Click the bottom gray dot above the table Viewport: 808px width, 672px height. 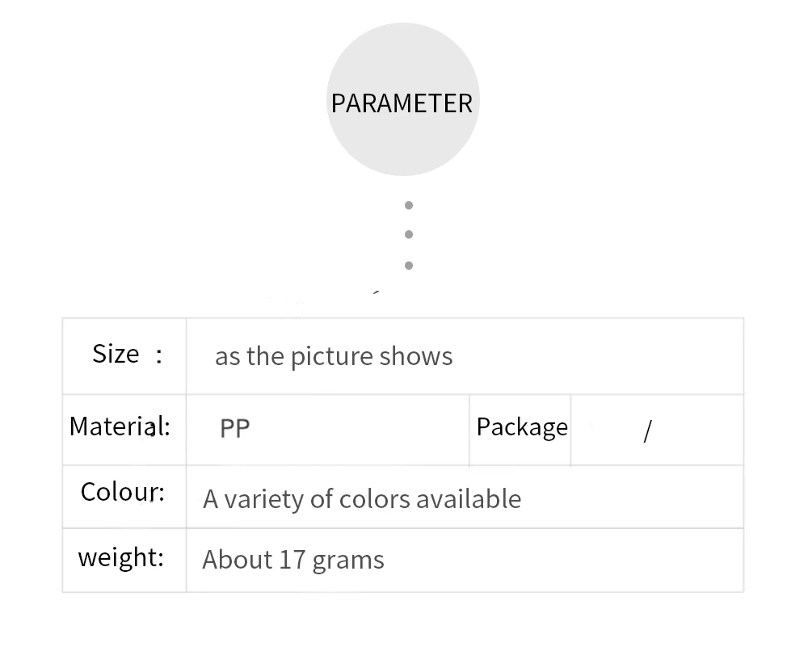pyautogui.click(x=409, y=265)
